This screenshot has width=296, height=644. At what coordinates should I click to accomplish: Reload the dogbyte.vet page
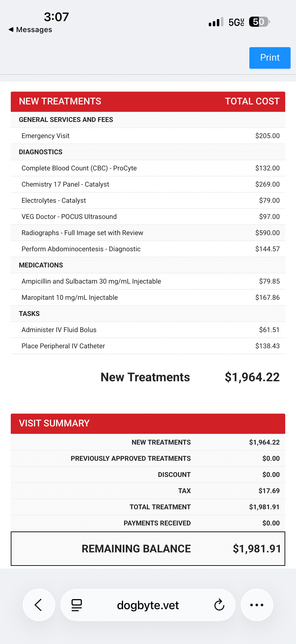click(x=219, y=605)
